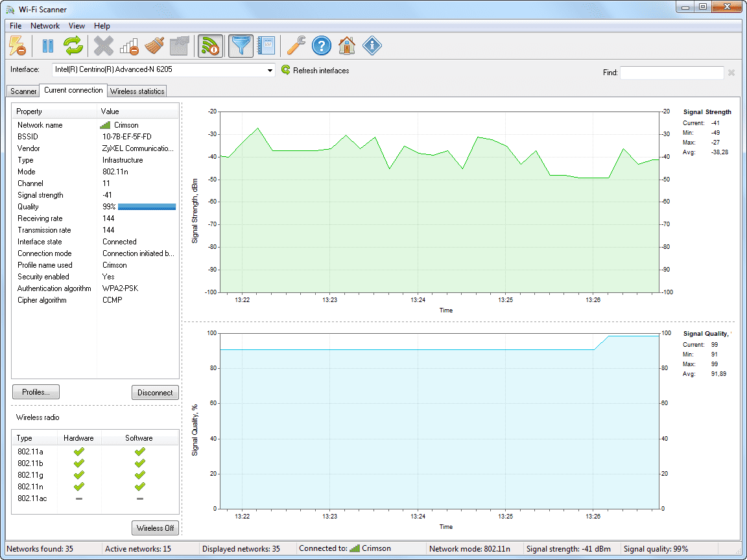Image resolution: width=747 pixels, height=560 pixels.
Task: Click the green refresh arrows icon
Action: 73,46
